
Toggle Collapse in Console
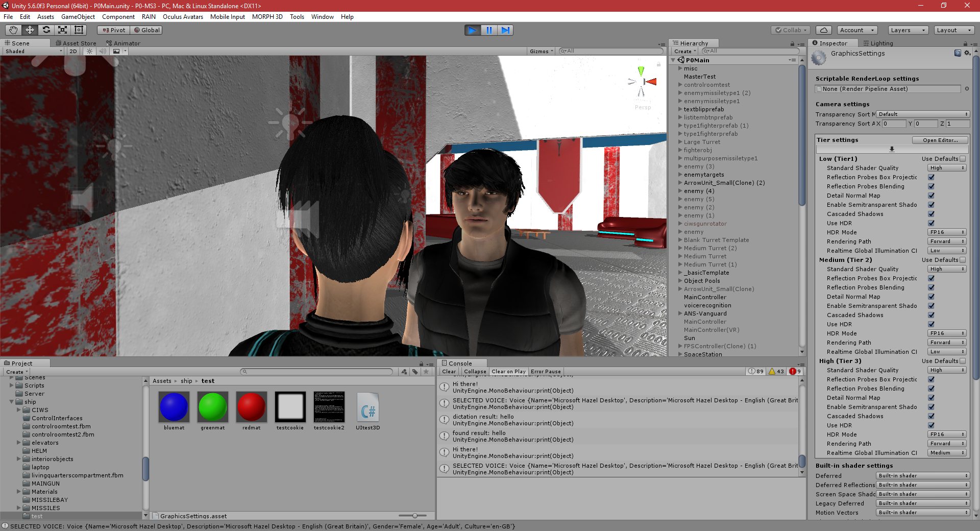point(475,372)
